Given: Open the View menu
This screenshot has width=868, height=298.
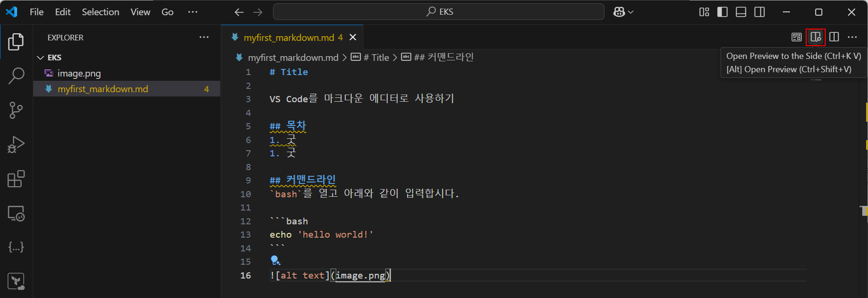Looking at the screenshot, I should point(140,12).
